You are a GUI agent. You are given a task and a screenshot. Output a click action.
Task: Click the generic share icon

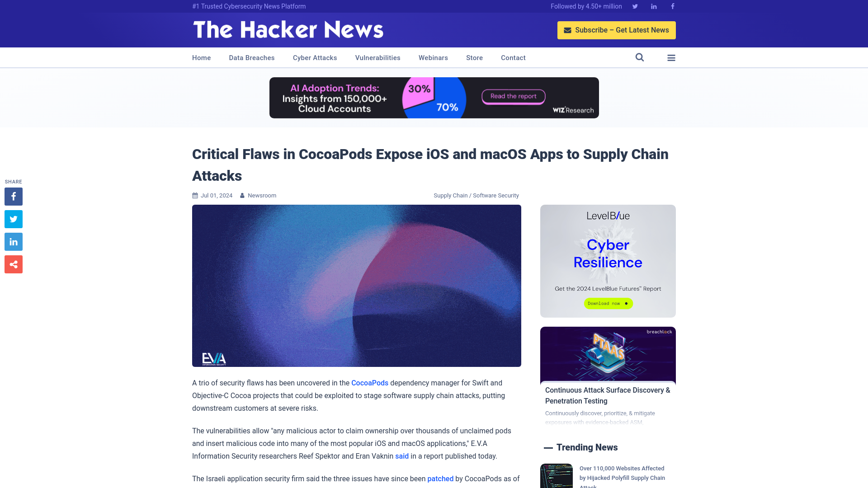coord(13,264)
